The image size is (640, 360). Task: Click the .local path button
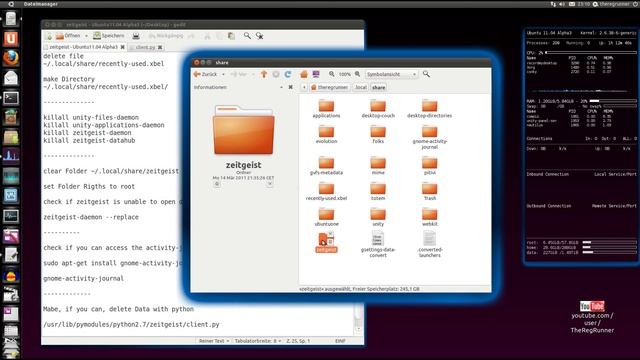pos(360,87)
